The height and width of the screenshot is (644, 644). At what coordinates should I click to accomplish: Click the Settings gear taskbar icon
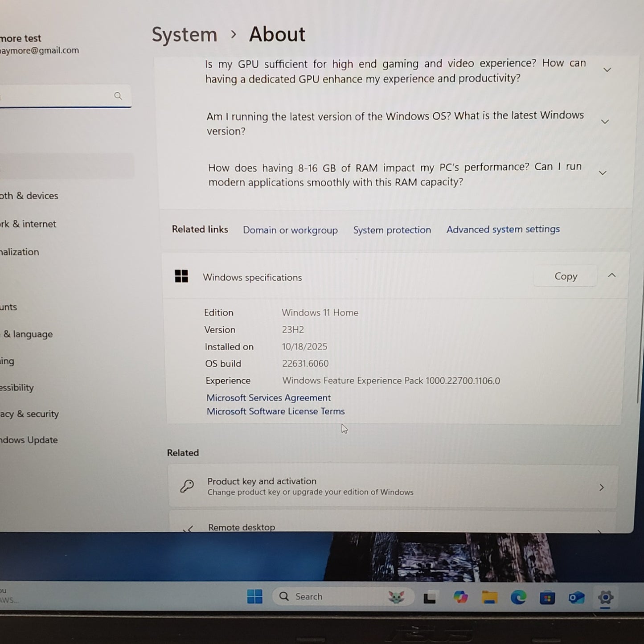pyautogui.click(x=605, y=597)
